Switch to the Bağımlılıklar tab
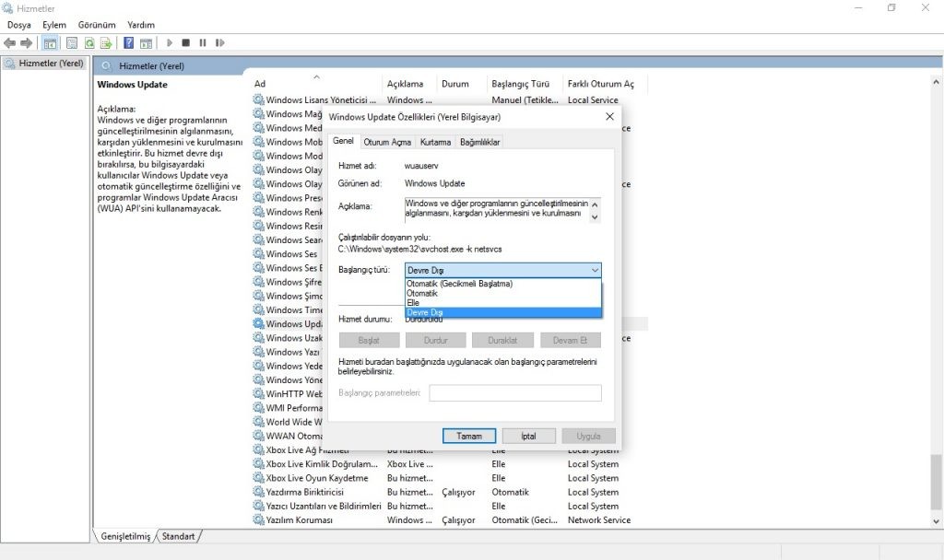This screenshot has width=944, height=560. 479,142
